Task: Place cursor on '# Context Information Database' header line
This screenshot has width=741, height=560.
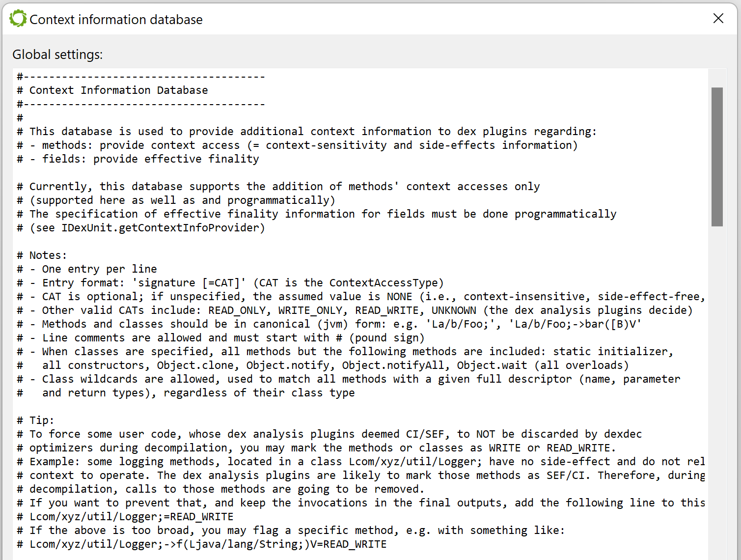Action: pos(112,90)
